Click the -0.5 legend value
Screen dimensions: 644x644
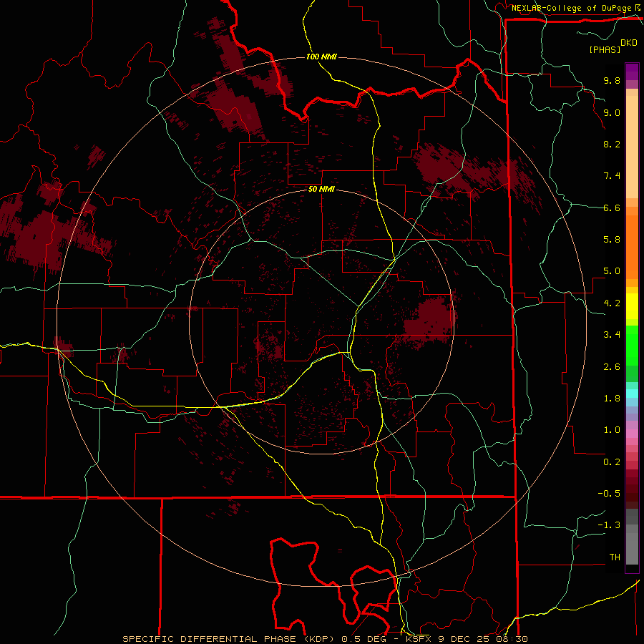click(x=610, y=494)
